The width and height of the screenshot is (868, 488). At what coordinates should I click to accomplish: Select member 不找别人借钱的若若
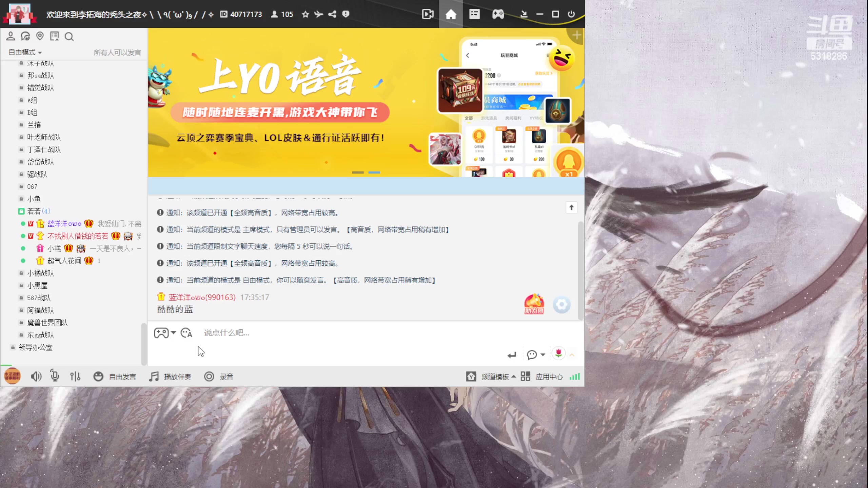(x=78, y=236)
